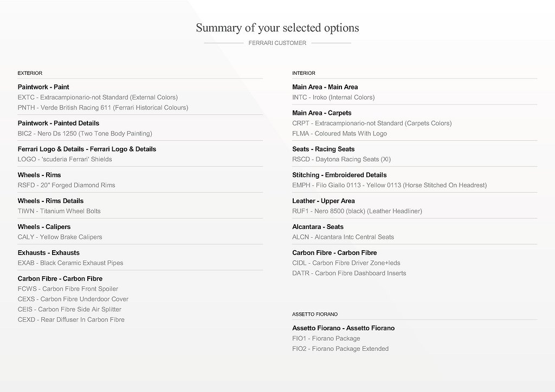This screenshot has width=555, height=392.
Task: Select Rear Diffuser In Carbon Fibre line
Action: pyautogui.click(x=71, y=320)
